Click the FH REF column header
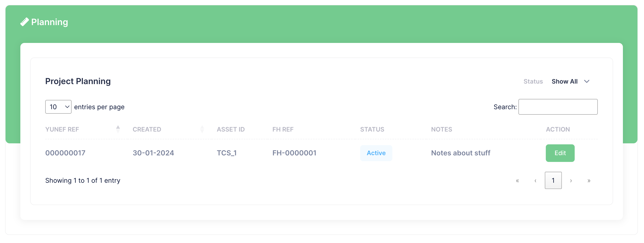The height and width of the screenshot is (243, 644). [x=283, y=129]
